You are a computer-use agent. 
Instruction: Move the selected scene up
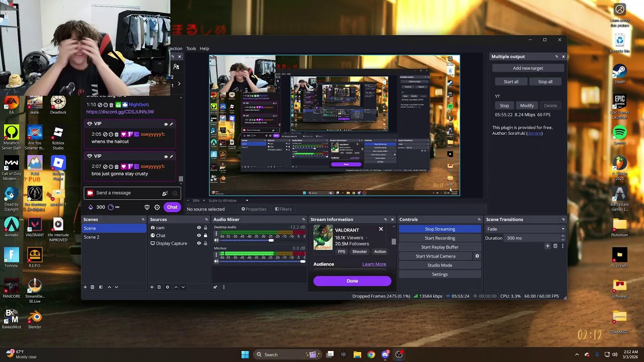[109, 287]
